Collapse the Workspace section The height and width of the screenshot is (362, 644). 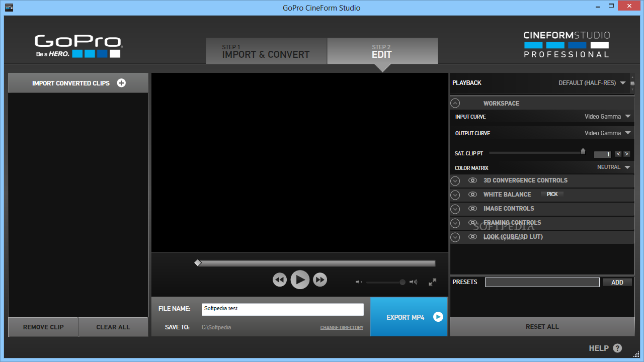coord(455,103)
